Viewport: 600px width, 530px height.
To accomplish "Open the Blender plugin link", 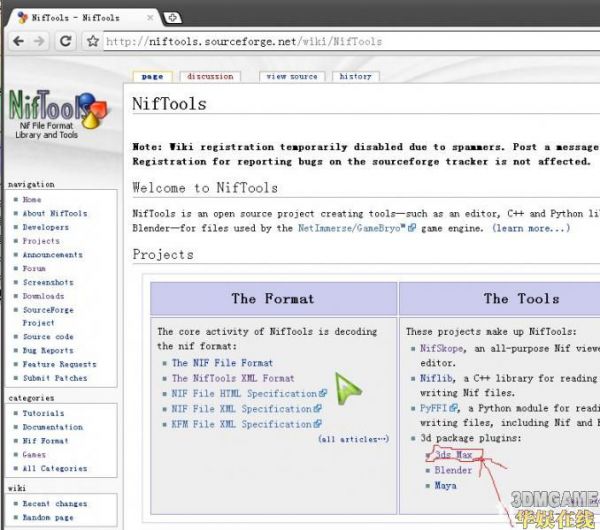I will click(453, 470).
